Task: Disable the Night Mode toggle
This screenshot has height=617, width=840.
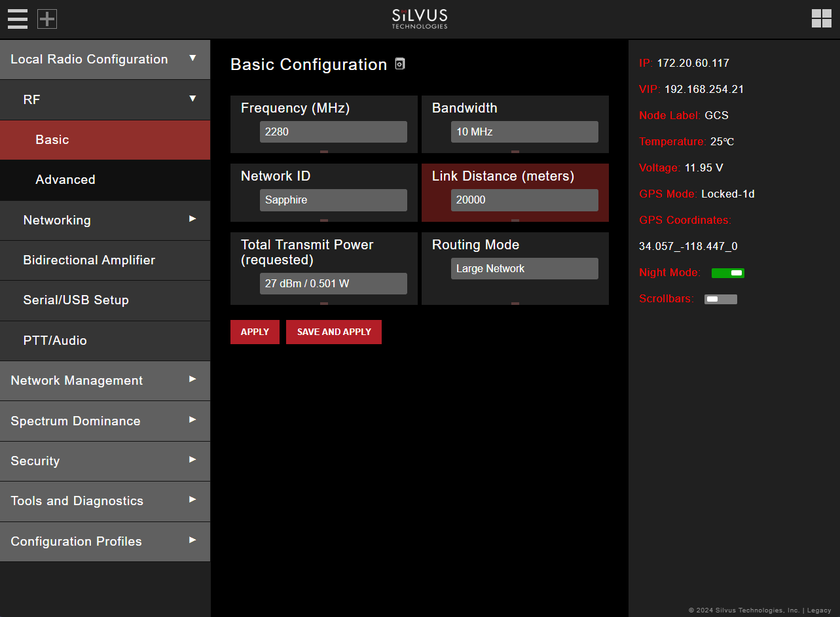Action: 728,273
